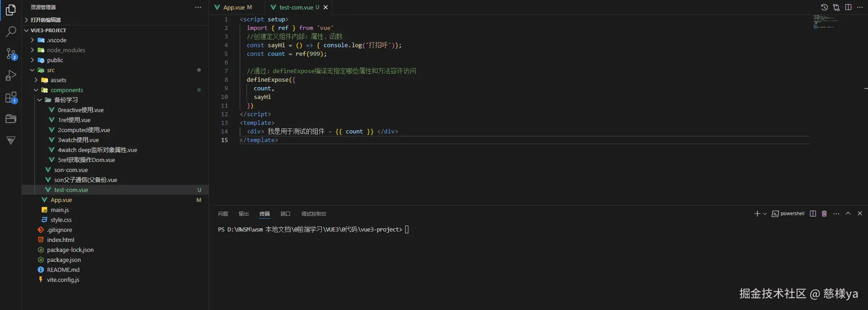Viewport: 868px width, 310px height.
Task: Select test-com.vue in the file tree
Action: [x=115, y=190]
